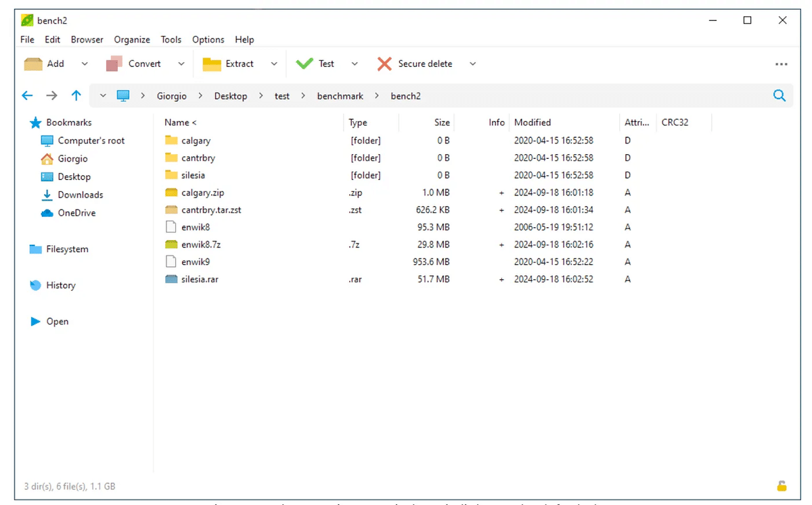The height and width of the screenshot is (505, 812).
Task: Open the Organize menu
Action: (x=132, y=40)
